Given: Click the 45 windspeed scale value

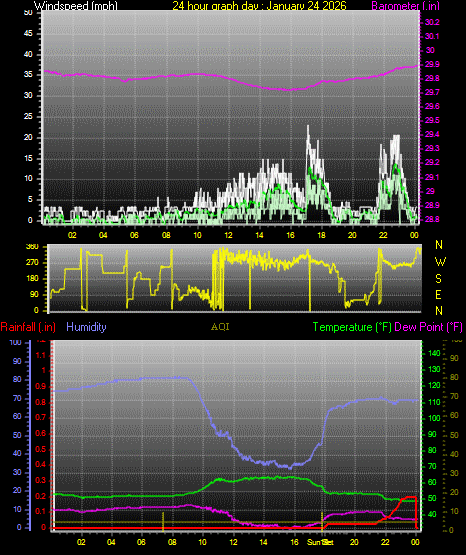Looking at the screenshot, I should click(x=28, y=34).
